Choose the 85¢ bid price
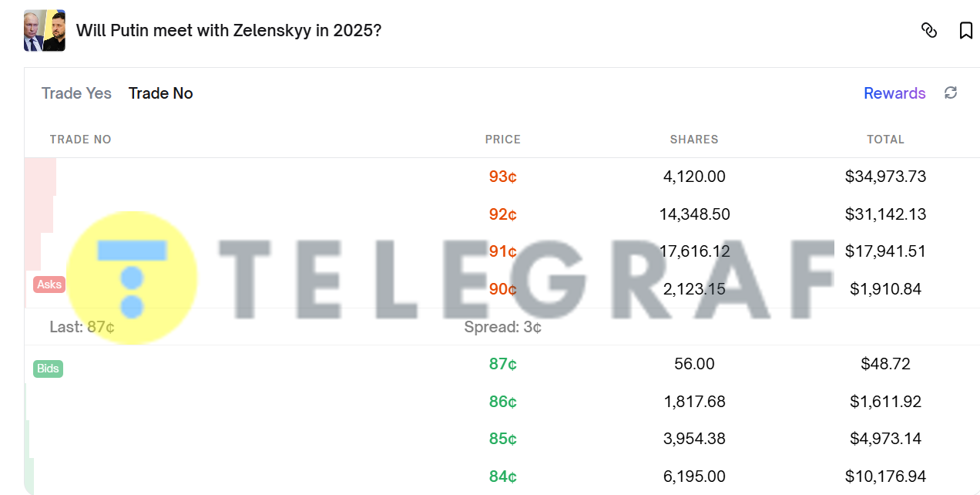The image size is (980, 495). pos(502,439)
